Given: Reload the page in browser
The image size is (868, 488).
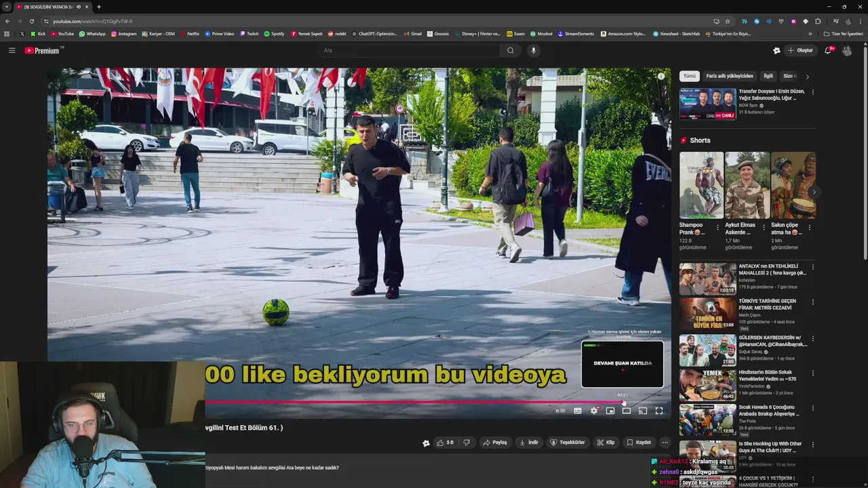Looking at the screenshot, I should pyautogui.click(x=31, y=21).
